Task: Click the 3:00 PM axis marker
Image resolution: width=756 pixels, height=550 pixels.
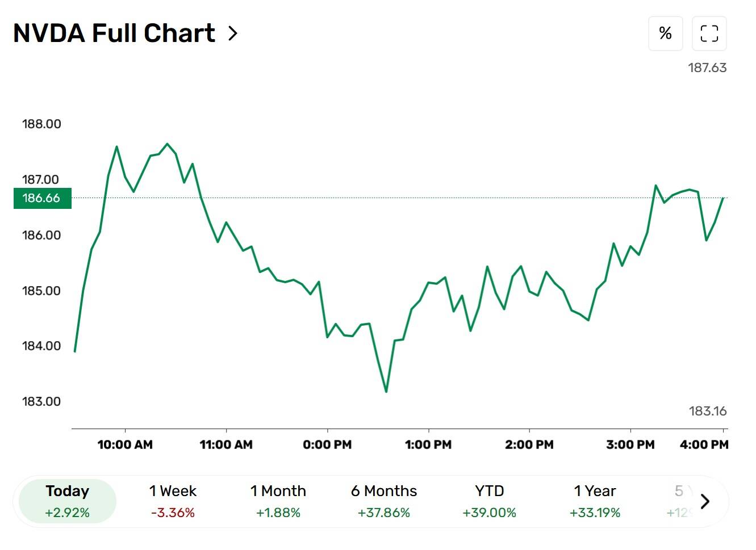Action: click(630, 444)
